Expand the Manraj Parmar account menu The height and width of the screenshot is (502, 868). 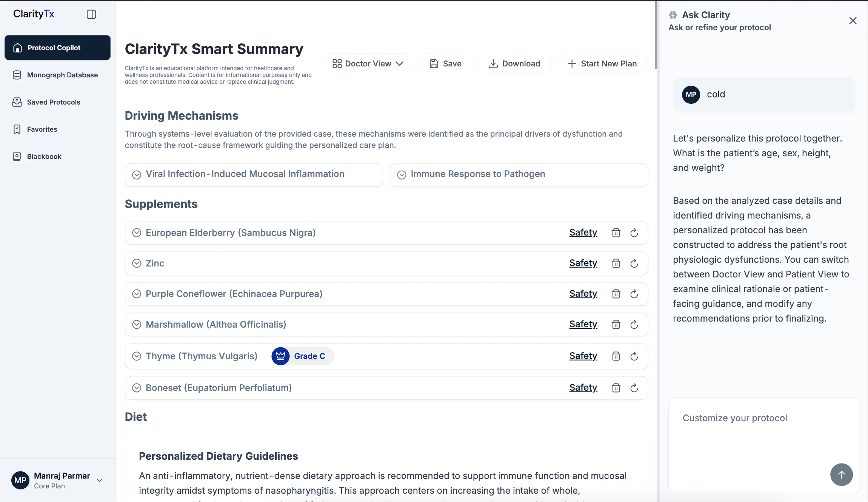[x=100, y=480]
